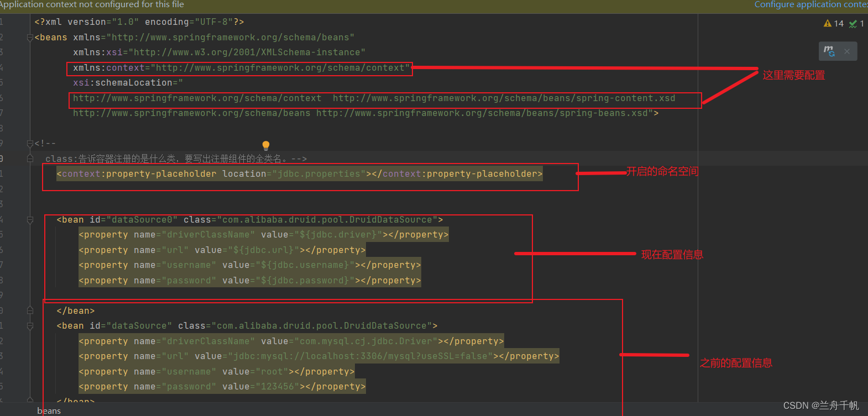Click the Configure application context link
The image size is (868, 416).
click(x=811, y=4)
